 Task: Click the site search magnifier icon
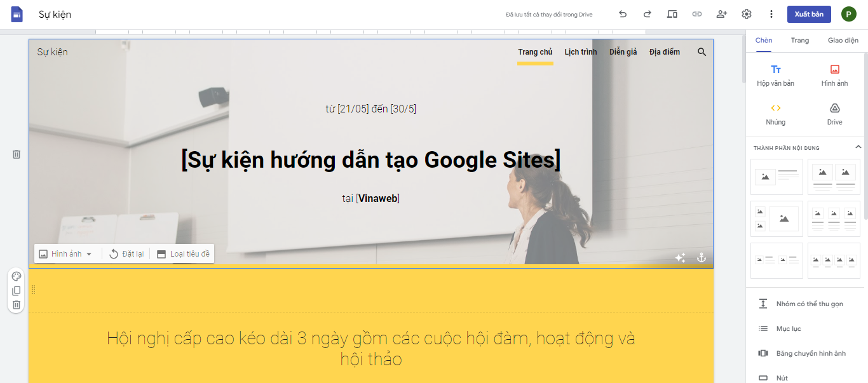click(x=702, y=52)
